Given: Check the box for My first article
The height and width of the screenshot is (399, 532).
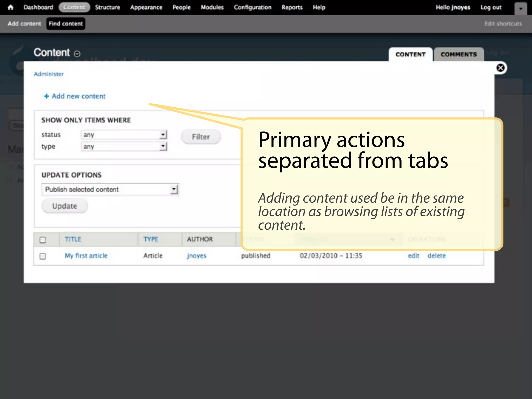Looking at the screenshot, I should pos(43,256).
